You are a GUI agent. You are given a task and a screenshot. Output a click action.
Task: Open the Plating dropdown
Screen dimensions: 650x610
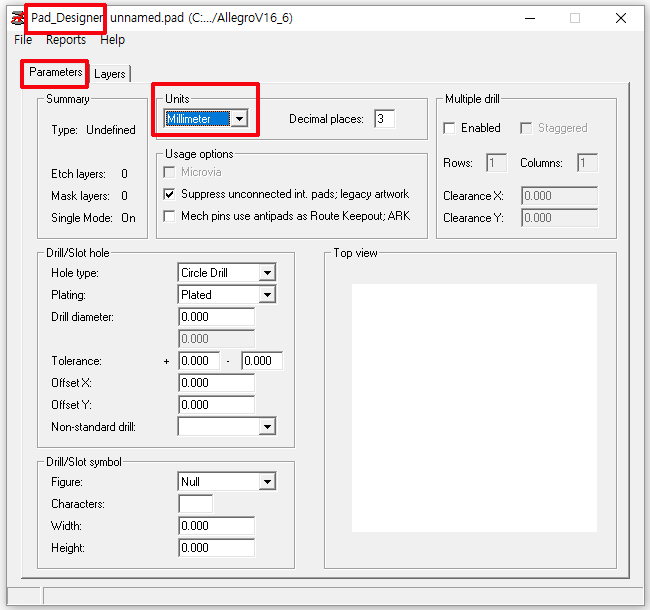click(x=227, y=295)
